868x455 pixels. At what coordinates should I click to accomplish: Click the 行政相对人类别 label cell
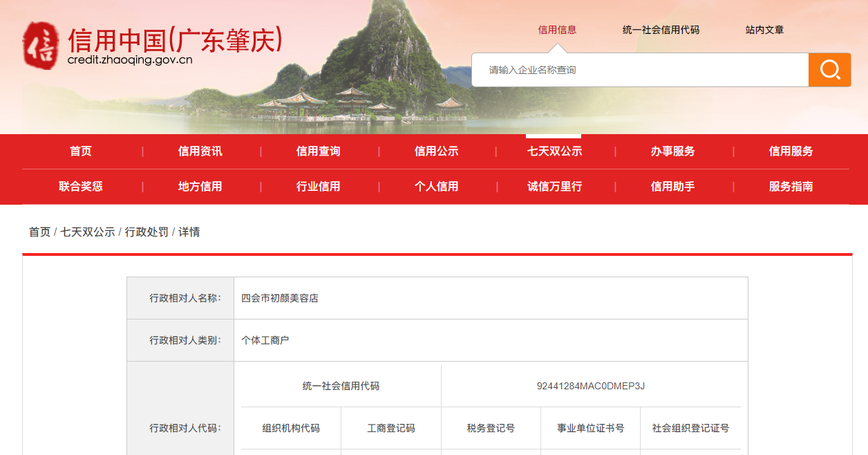tap(180, 341)
